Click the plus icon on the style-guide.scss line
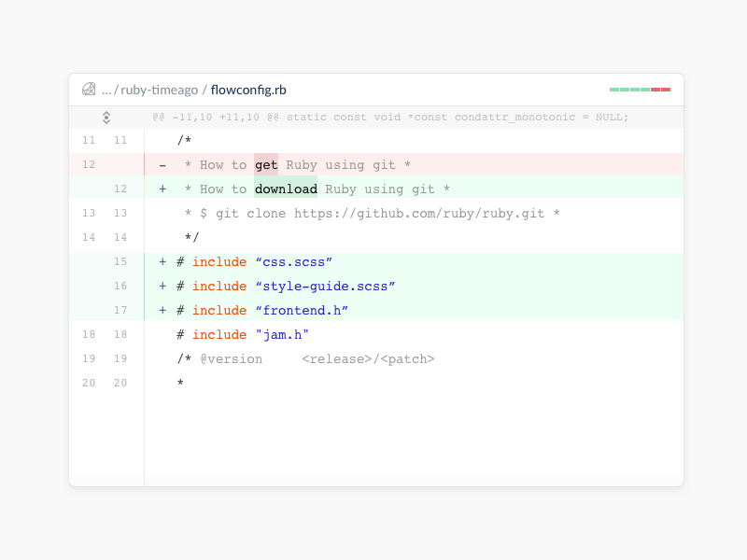747x560 pixels. click(x=162, y=286)
